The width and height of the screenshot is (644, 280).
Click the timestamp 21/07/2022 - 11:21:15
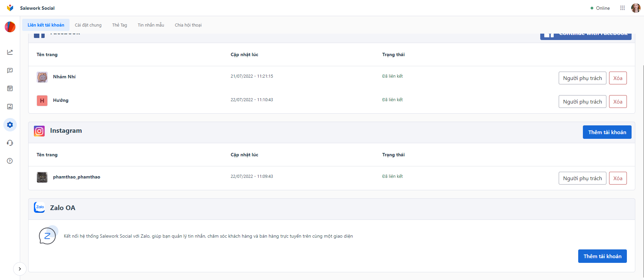[x=252, y=76]
